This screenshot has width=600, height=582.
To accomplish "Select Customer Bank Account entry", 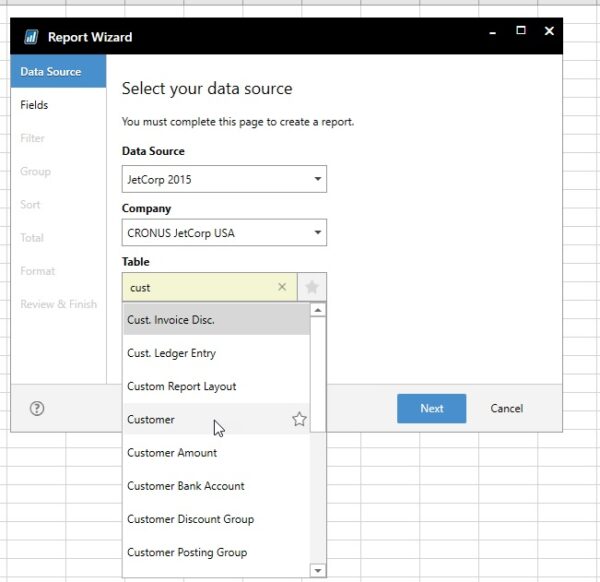I will pyautogui.click(x=186, y=486).
